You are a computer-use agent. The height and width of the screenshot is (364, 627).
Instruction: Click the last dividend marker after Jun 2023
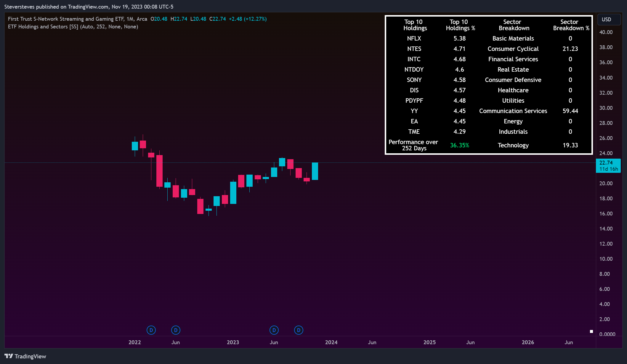(299, 330)
